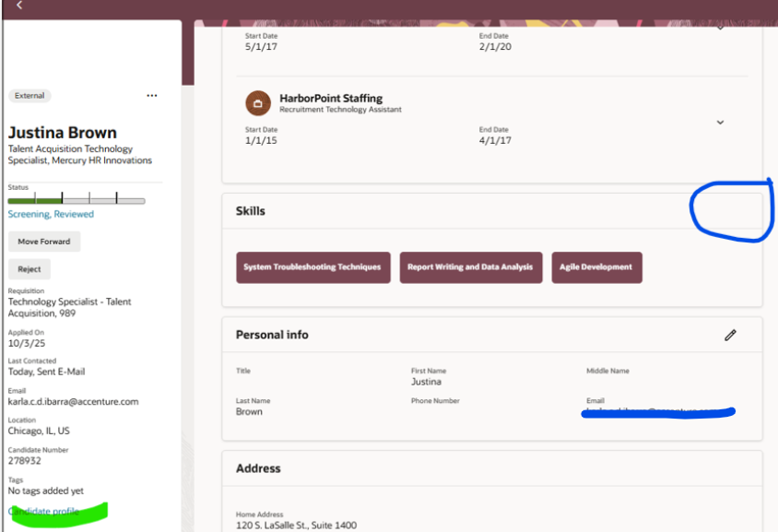This screenshot has width=778, height=532.
Task: Select the System Troubleshooting Techniques skill
Action: click(313, 267)
